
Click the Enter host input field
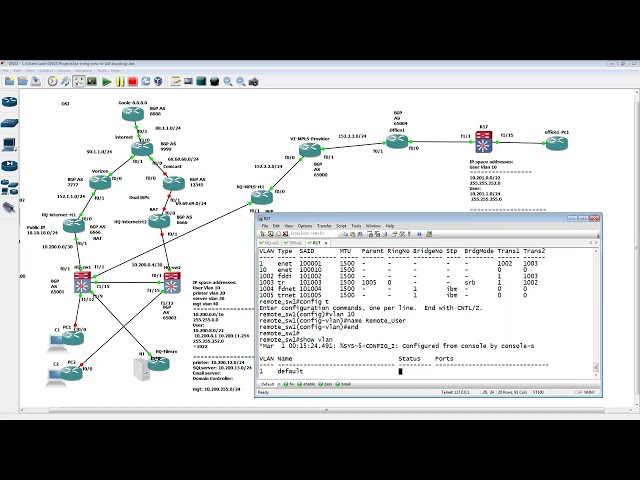click(x=313, y=233)
